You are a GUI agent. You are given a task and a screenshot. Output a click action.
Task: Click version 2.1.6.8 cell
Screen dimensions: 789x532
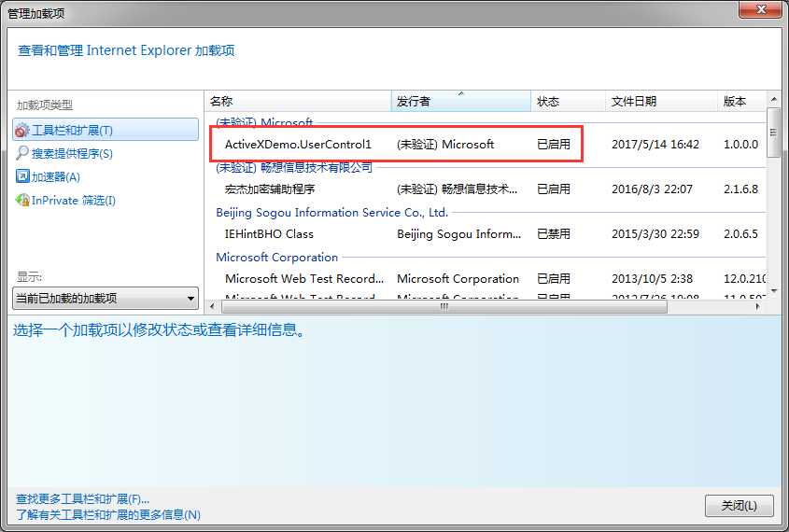pyautogui.click(x=740, y=189)
